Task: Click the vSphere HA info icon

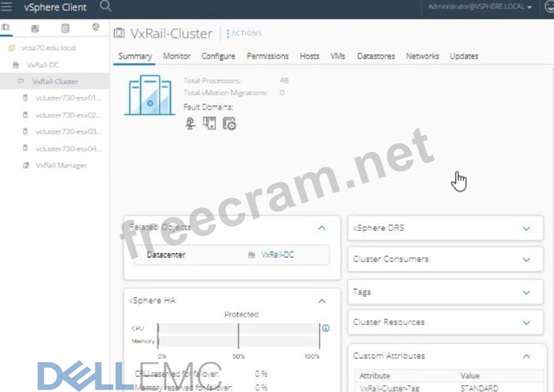Action: click(x=325, y=328)
